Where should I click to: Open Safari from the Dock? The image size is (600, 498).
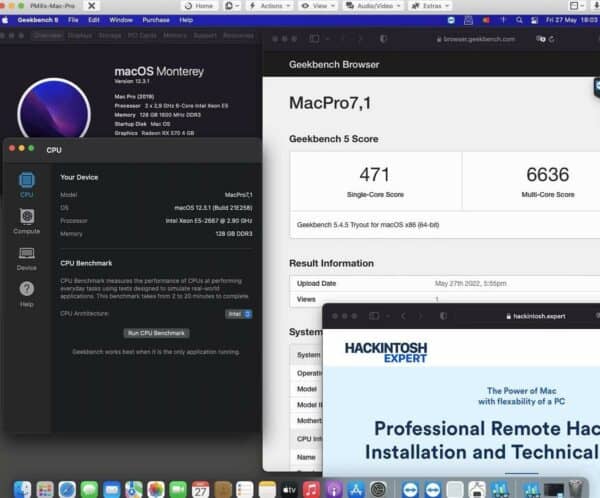pyautogui.click(x=67, y=489)
